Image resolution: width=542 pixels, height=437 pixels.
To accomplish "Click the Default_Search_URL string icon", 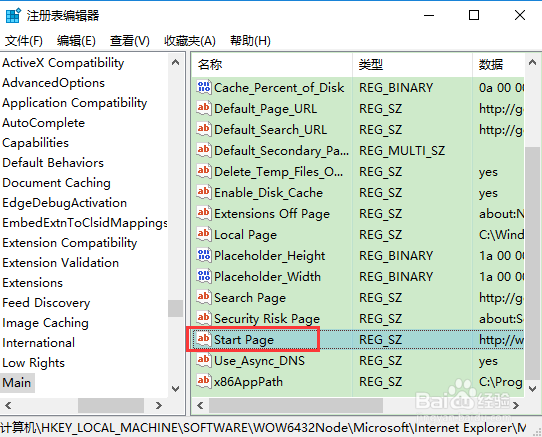I will pyautogui.click(x=204, y=129).
